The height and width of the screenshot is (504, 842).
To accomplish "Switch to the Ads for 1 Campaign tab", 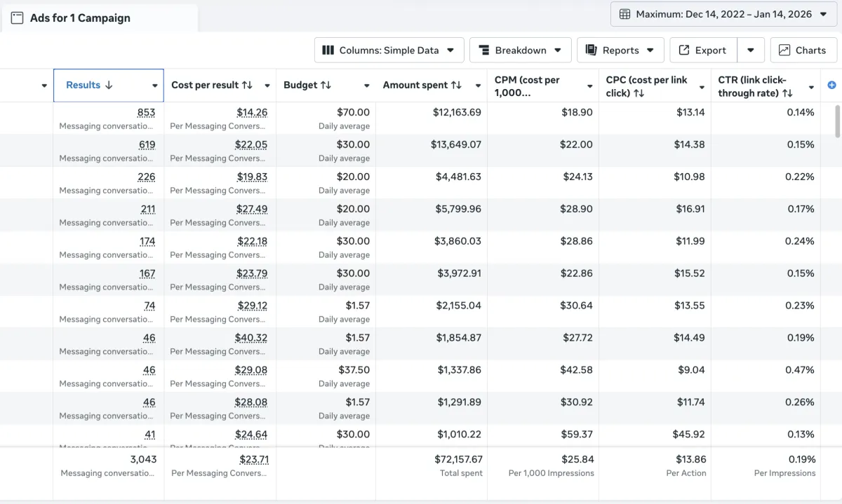I will [x=79, y=18].
